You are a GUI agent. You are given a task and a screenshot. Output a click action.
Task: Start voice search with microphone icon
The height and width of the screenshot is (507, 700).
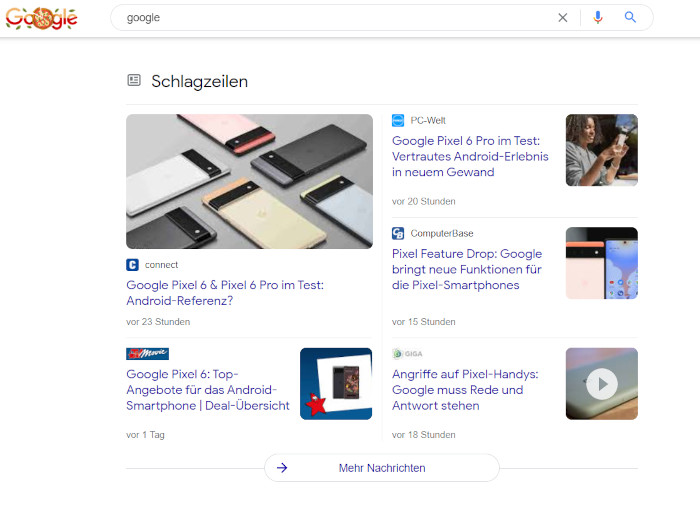[598, 18]
